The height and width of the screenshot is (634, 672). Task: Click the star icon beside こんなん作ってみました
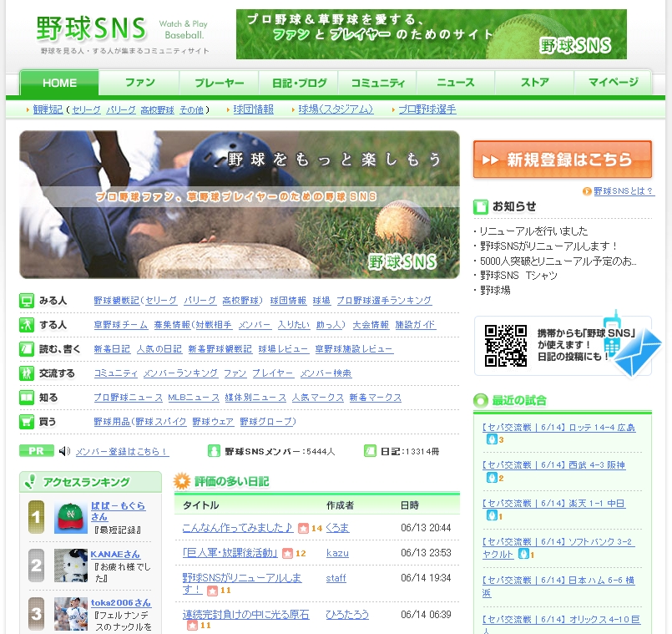[x=303, y=528]
